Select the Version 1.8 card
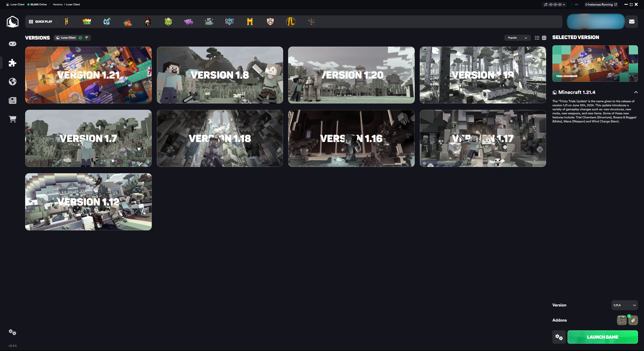Viewport: 644px width, 351px height. pyautogui.click(x=220, y=75)
